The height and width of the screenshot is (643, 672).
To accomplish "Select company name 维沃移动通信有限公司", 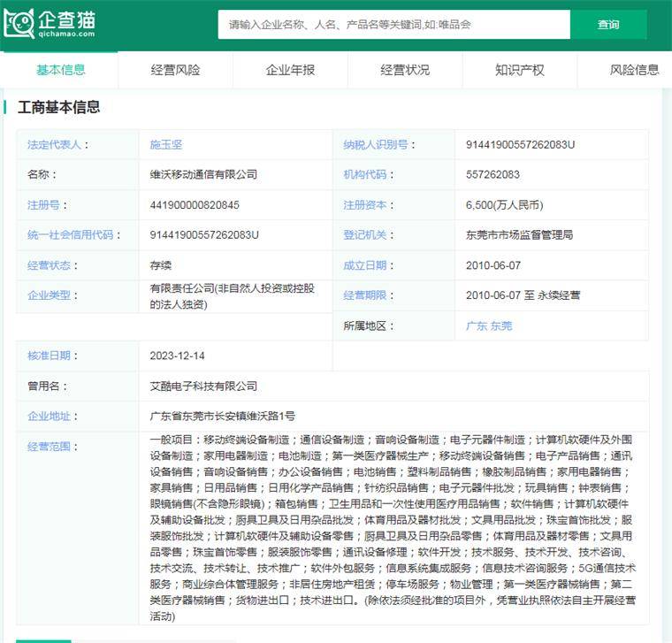I will click(203, 174).
